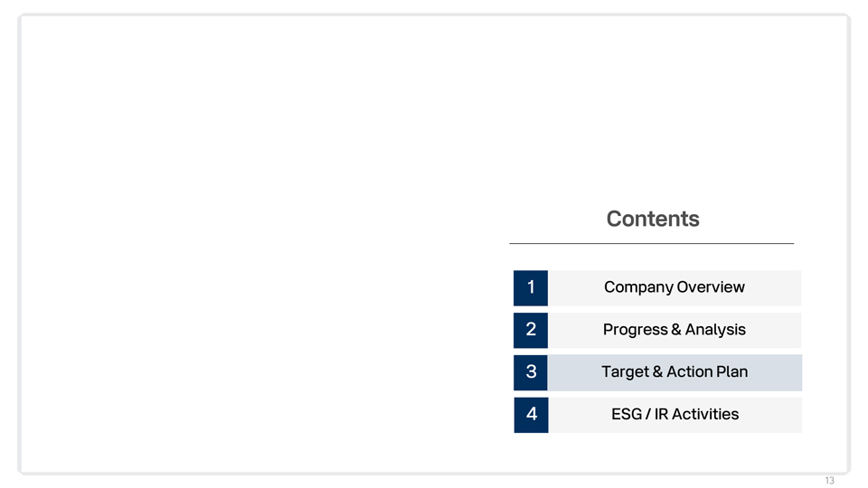This screenshot has height=488, width=868.
Task: Click the navy number 2 box
Action: click(531, 330)
